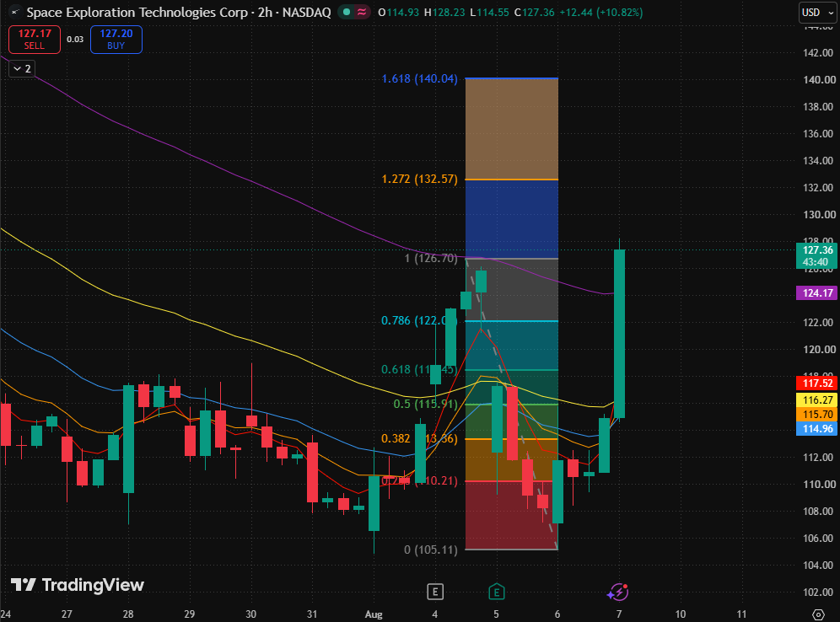Click the dark blue Fibonacci zone above level 1
The width and height of the screenshot is (840, 622).
[x=512, y=219]
